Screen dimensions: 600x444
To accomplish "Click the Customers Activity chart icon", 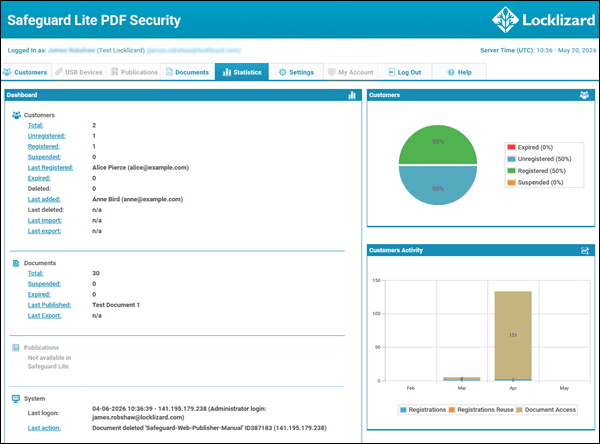I will [x=585, y=251].
